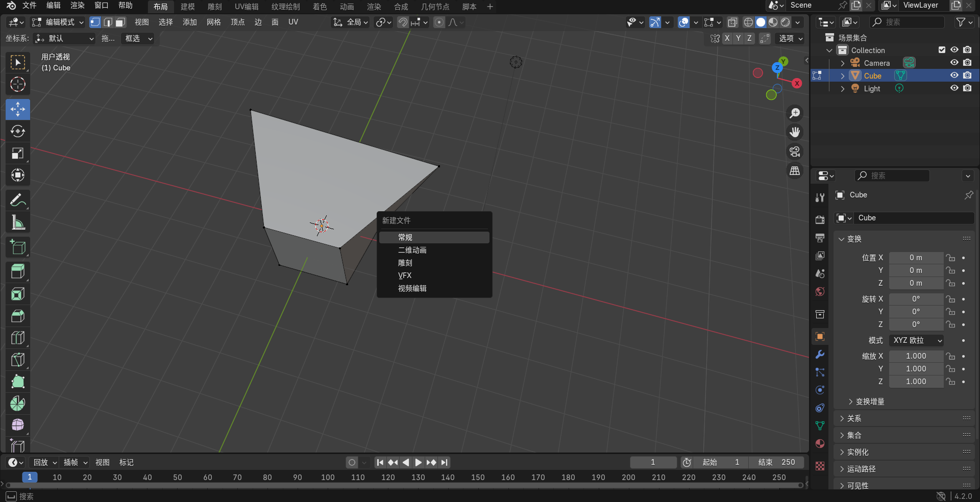This screenshot has width=980, height=502.
Task: Open the Keying popover
Action: [x=76, y=462]
